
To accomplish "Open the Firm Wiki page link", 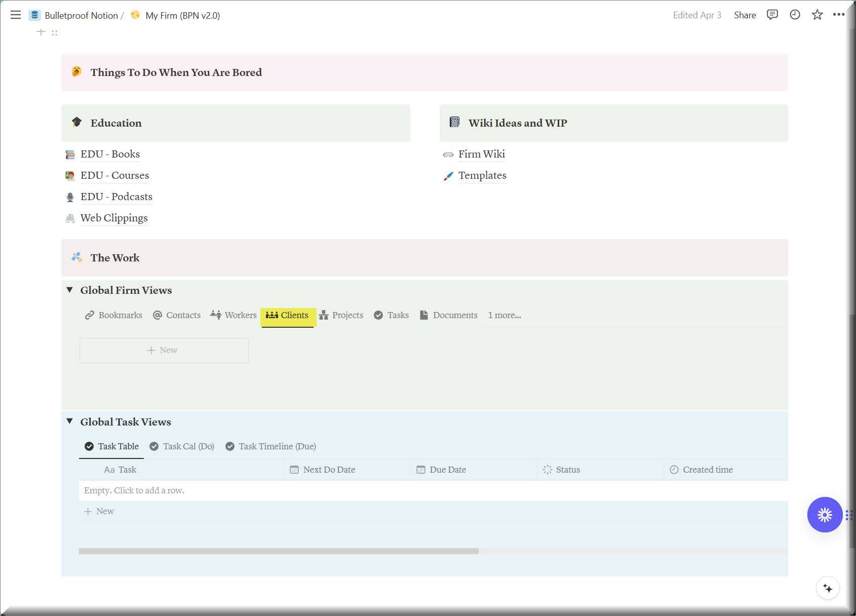I will point(482,154).
